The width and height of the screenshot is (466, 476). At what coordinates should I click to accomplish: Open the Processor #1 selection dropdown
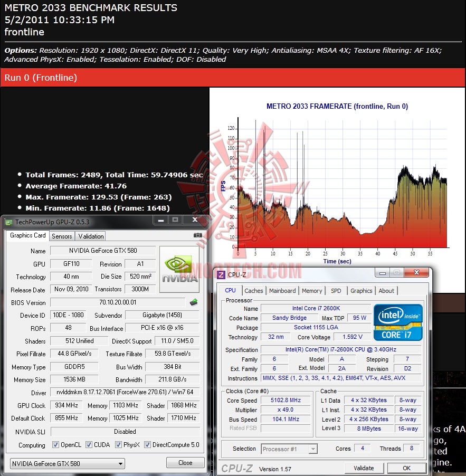tap(289, 449)
